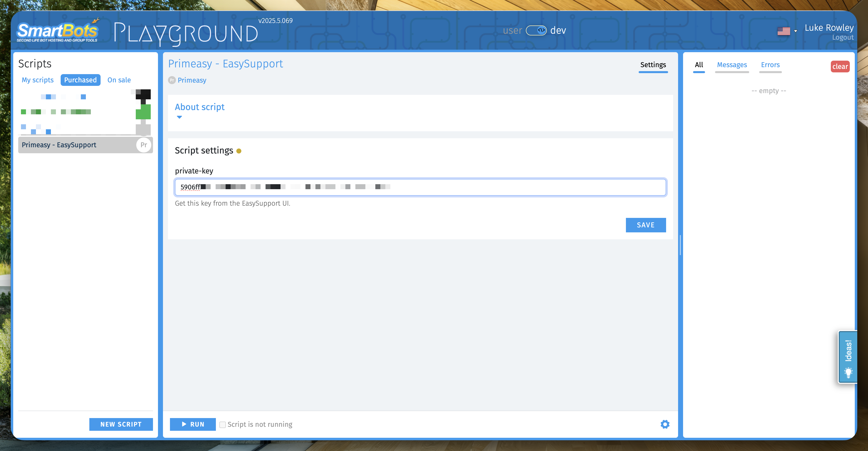Open the Ideas! lightbulb feedback tab
868x451 pixels.
click(848, 357)
